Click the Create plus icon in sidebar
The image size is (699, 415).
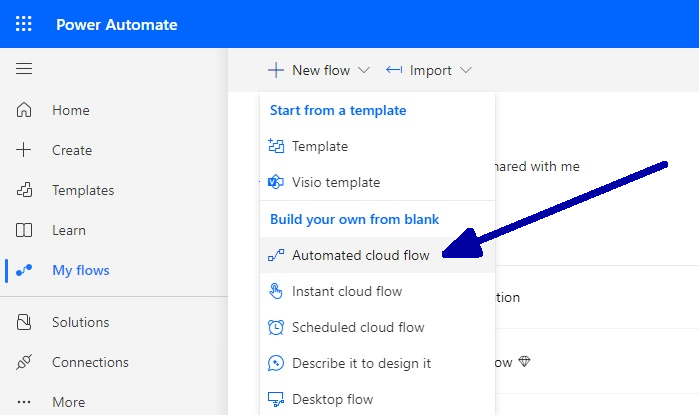24,150
